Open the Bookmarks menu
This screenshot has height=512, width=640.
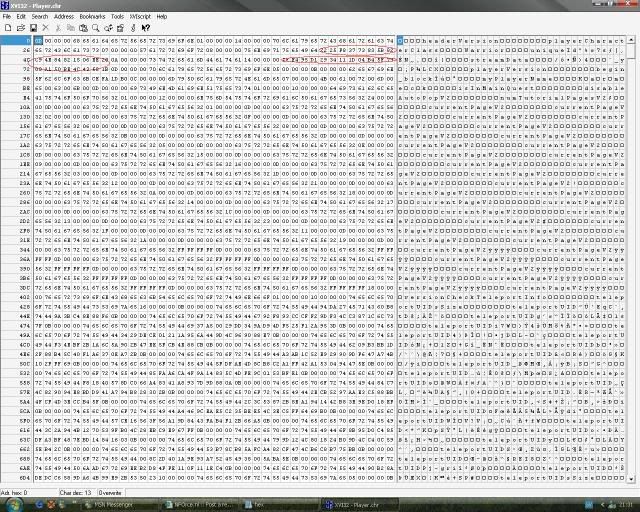pyautogui.click(x=92, y=16)
